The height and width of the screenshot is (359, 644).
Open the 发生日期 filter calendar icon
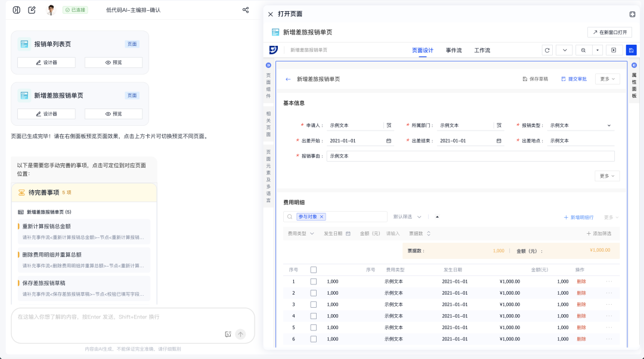point(348,233)
